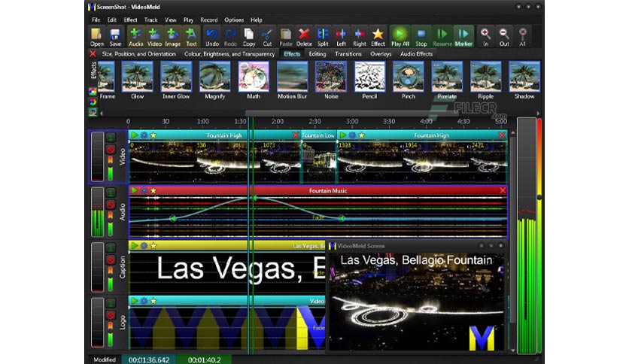Switch to the Overlays tab
629x364 pixels.
(x=381, y=53)
